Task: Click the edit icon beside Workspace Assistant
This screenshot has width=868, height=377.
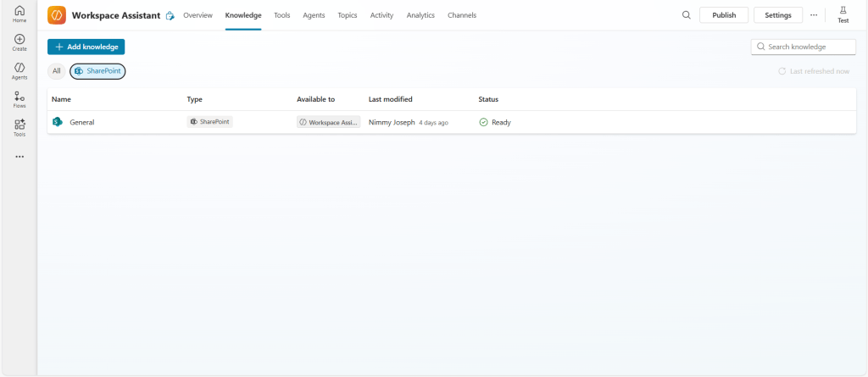Action: coord(170,15)
